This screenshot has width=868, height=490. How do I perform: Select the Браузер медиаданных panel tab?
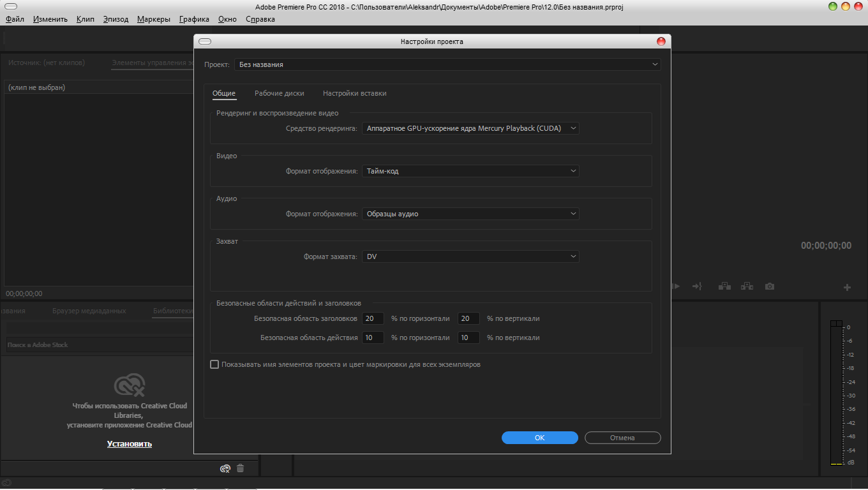(89, 311)
